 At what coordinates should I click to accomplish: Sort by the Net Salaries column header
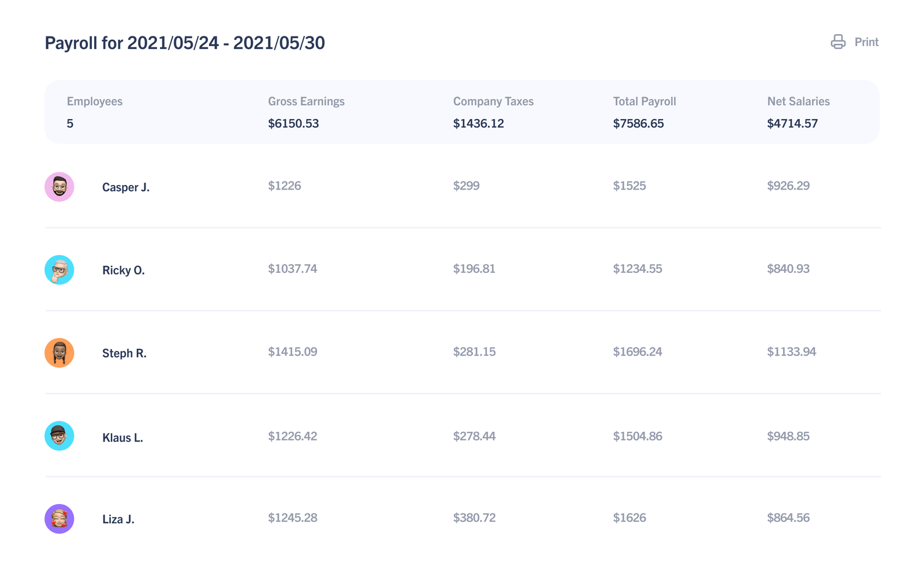pos(798,101)
